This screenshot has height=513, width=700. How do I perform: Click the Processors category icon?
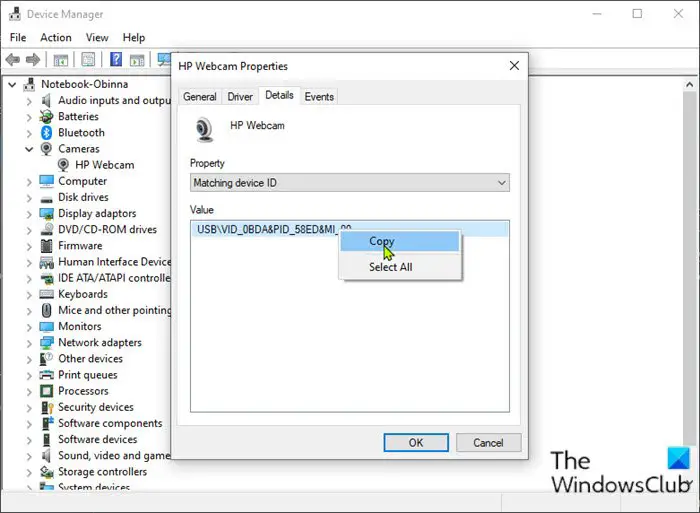[x=46, y=391]
